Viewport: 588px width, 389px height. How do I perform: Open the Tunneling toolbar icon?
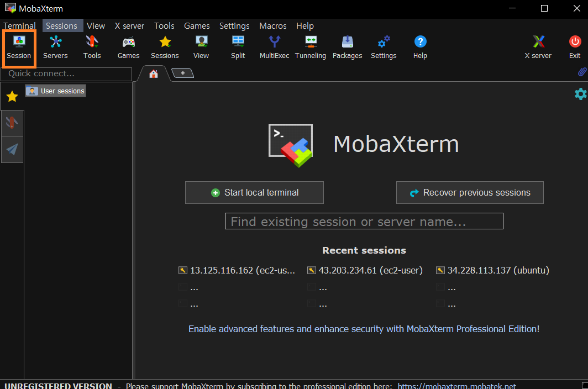coord(311,48)
